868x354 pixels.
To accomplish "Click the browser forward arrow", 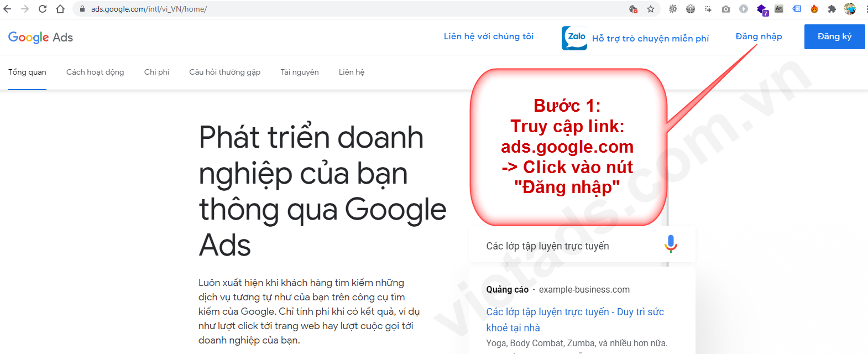I will click(25, 9).
